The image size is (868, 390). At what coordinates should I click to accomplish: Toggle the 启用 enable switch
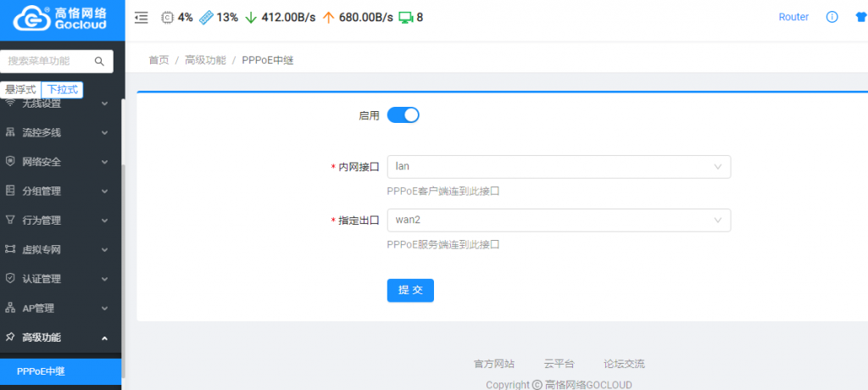tap(403, 115)
